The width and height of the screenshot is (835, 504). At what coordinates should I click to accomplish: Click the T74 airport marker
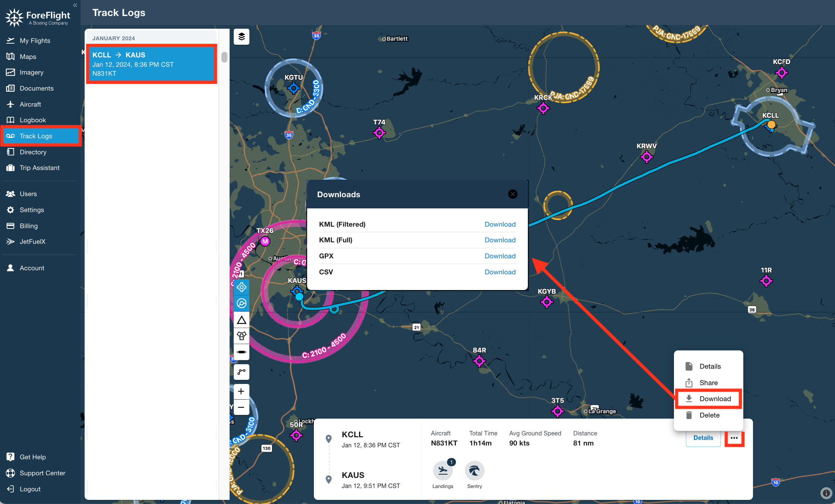point(379,132)
